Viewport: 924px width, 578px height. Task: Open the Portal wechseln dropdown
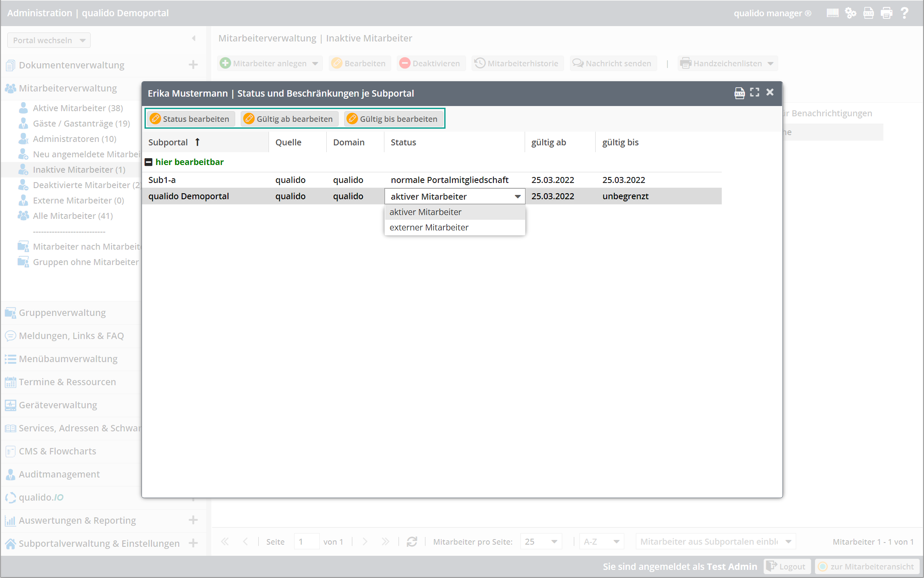(49, 40)
